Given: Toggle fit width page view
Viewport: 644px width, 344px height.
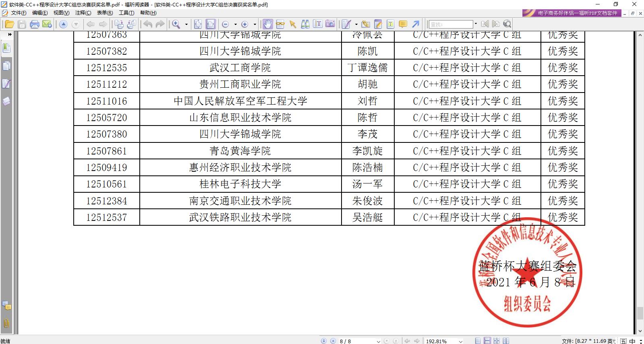Looking at the screenshot, I should (x=211, y=24).
